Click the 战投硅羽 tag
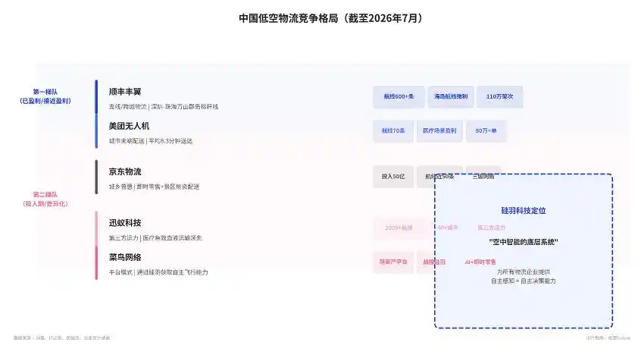This screenshot has height=355, width=644. (x=434, y=262)
